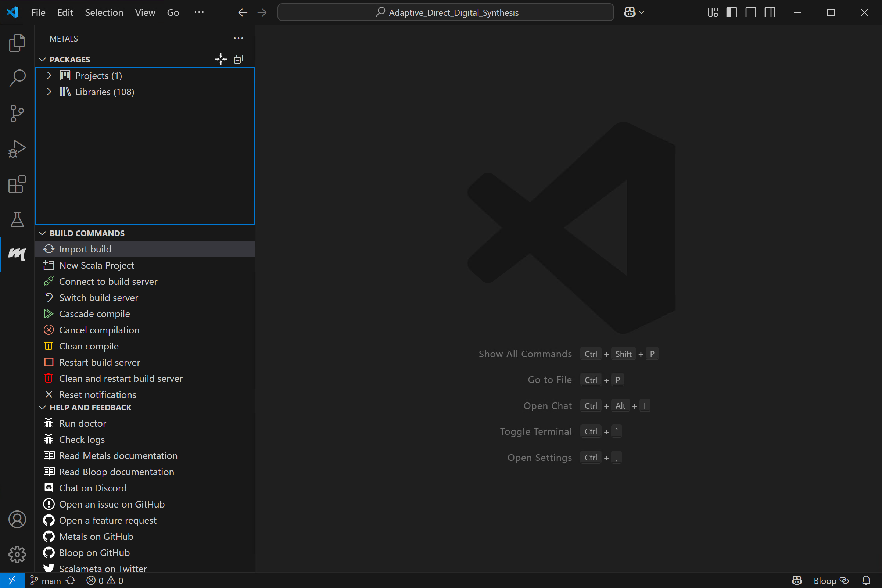Run Cascade compile
Viewport: 882px width, 588px height.
[145, 313]
